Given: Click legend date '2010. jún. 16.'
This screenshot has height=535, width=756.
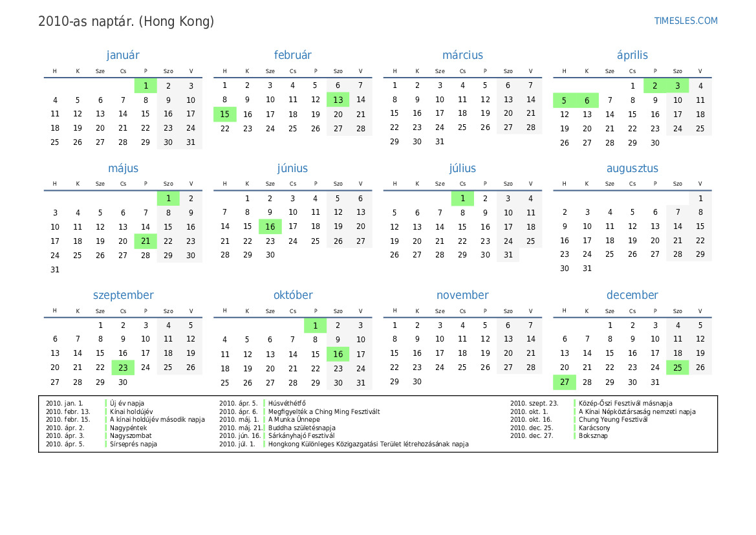Looking at the screenshot, I should point(240,435).
